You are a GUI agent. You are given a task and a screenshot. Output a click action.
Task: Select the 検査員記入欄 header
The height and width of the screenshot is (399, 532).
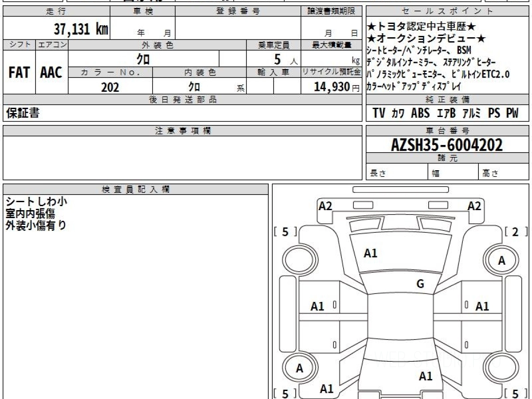tap(136, 189)
